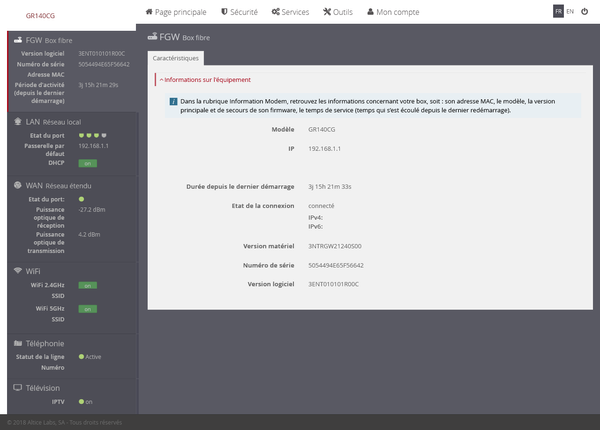Toggle the DHCP on switch
This screenshot has height=430, width=600.
pyautogui.click(x=88, y=163)
